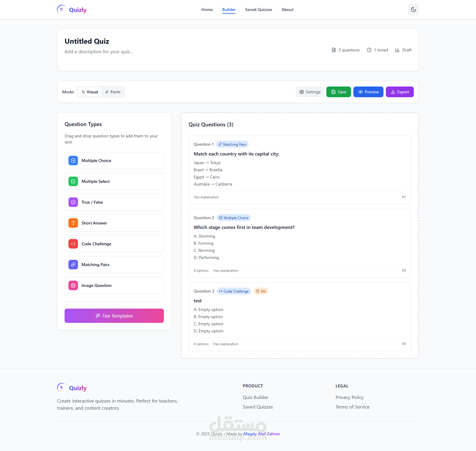Open footer Quiz Builder link
The image size is (476, 451).
coord(256,397)
